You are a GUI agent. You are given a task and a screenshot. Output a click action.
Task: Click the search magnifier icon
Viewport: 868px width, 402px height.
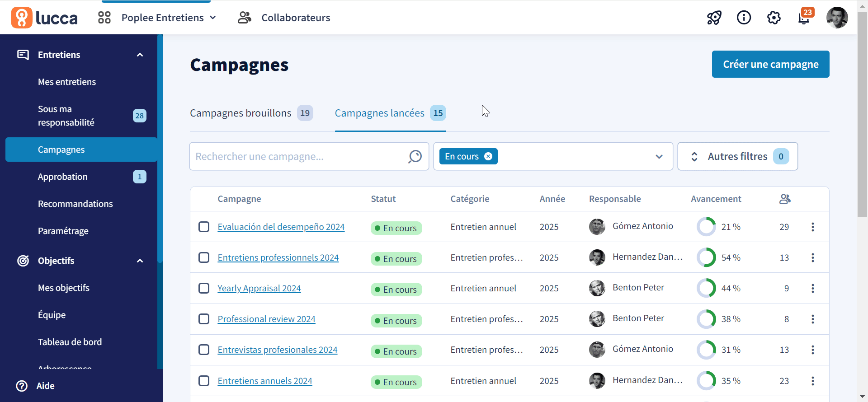[415, 156]
